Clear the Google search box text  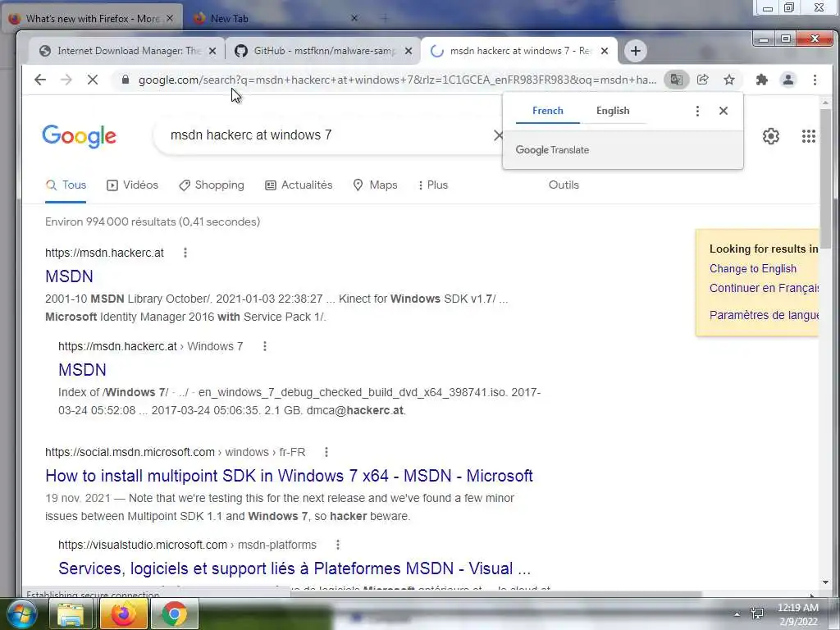coord(498,135)
